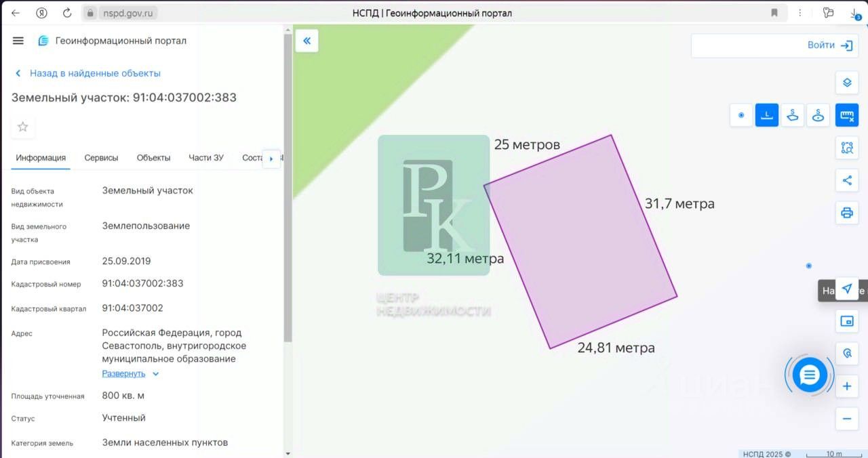This screenshot has height=458, width=868.
Task: Open browser downloads
Action: (854, 13)
